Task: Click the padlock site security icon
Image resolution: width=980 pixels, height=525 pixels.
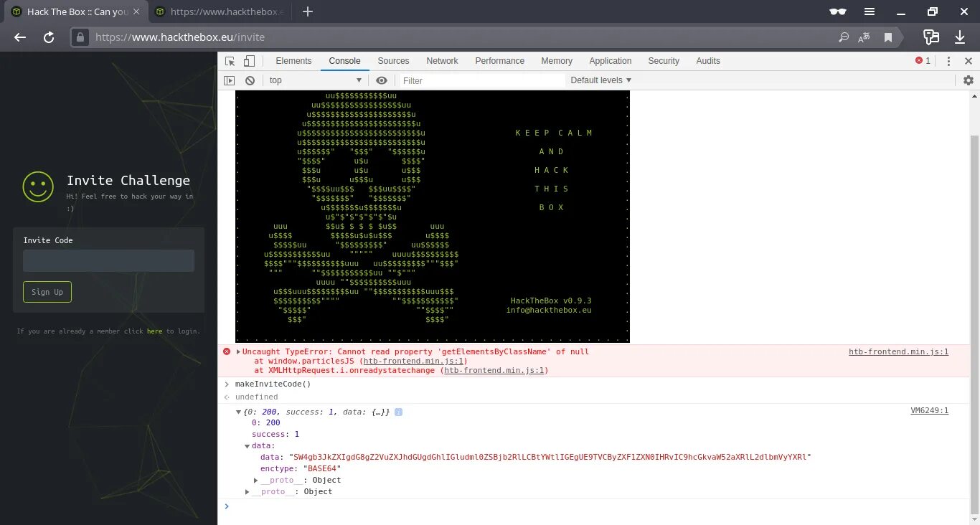Action: (81, 37)
